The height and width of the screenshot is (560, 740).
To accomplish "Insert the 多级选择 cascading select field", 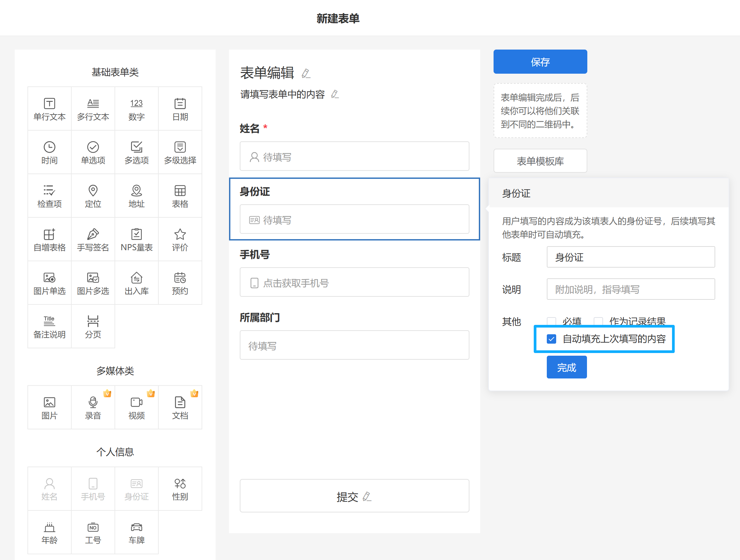I will coord(180,152).
